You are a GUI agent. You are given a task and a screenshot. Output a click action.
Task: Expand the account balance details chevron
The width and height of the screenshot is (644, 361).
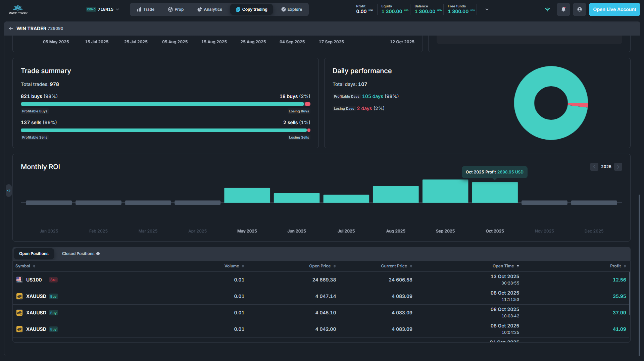point(487,9)
